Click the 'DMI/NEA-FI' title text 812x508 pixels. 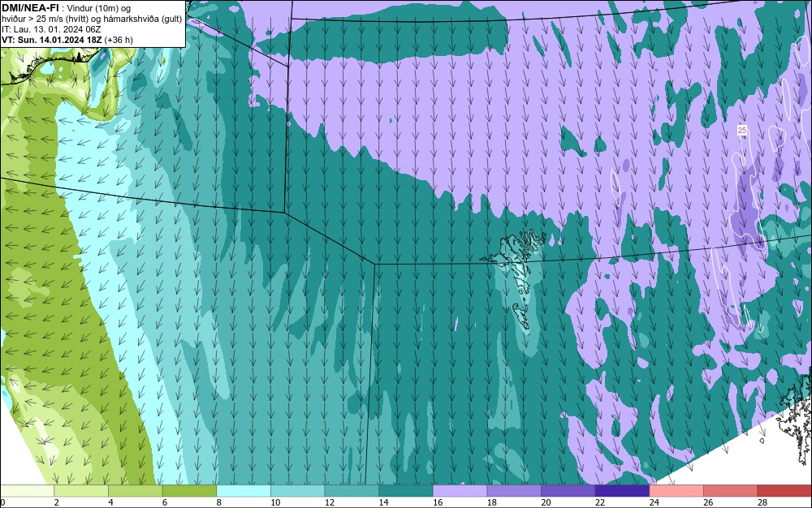pyautogui.click(x=29, y=7)
